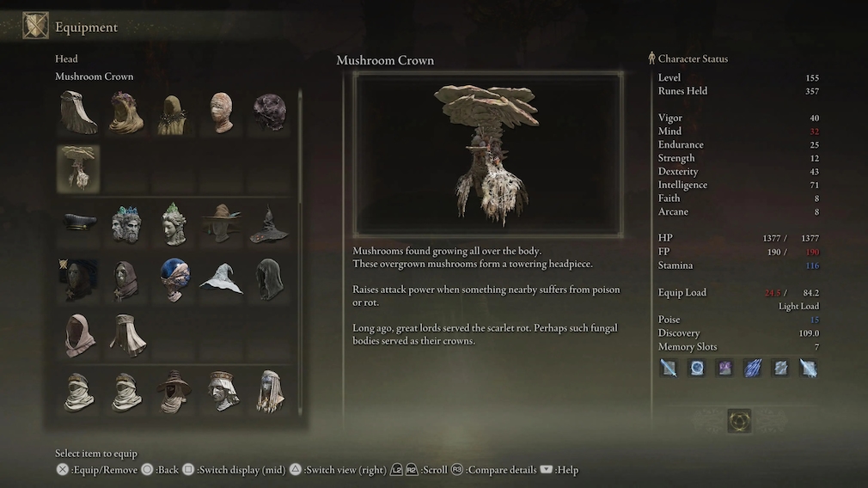
Task: Select the first memorized spell slot
Action: click(669, 368)
